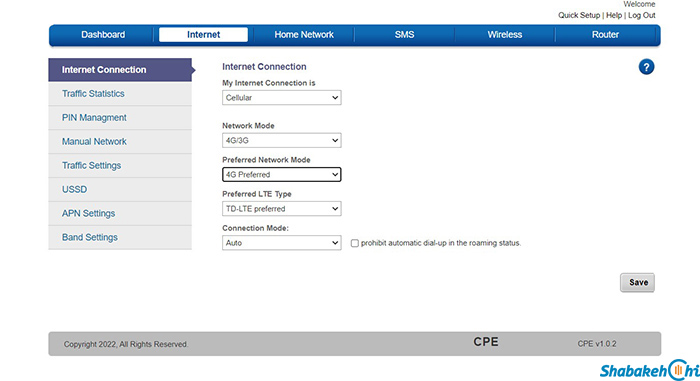The height and width of the screenshot is (381, 700).
Task: Expand the Preferred LTE Type dropdown
Action: pos(282,209)
